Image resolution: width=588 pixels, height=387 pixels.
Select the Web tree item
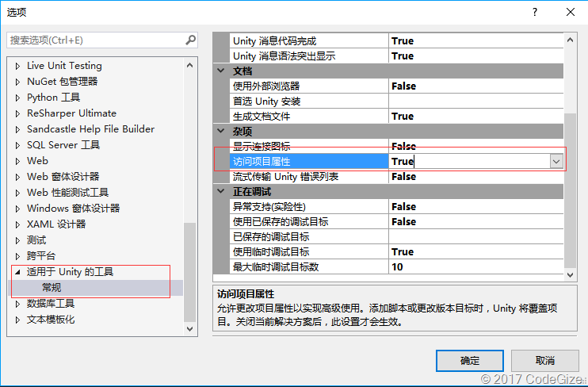[37, 161]
